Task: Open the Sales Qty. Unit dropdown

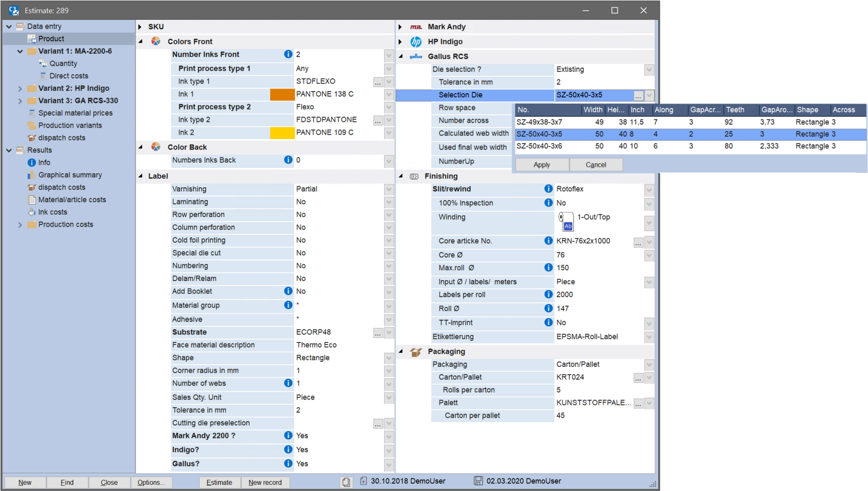Action: [389, 398]
